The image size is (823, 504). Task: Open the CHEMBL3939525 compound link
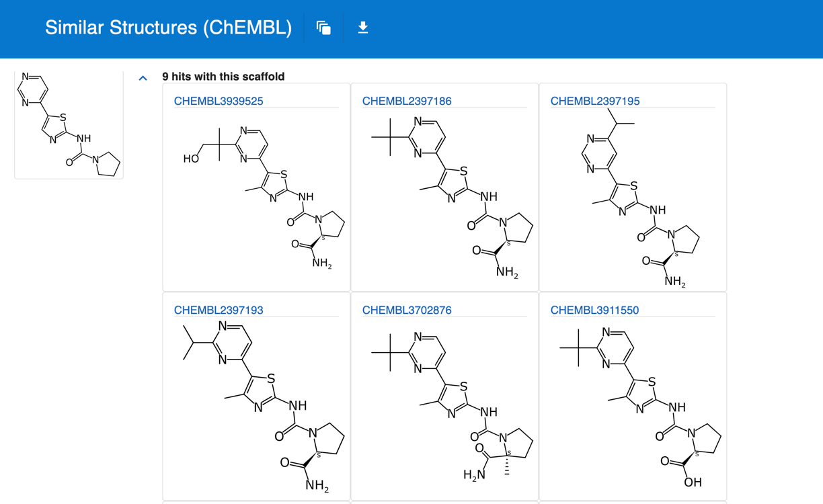pos(219,101)
